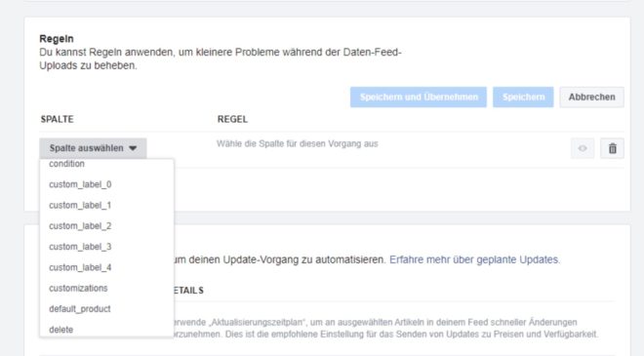Image resolution: width=644 pixels, height=356 pixels.
Task: Pick custom_label_3 from the column options
Action: pos(80,247)
